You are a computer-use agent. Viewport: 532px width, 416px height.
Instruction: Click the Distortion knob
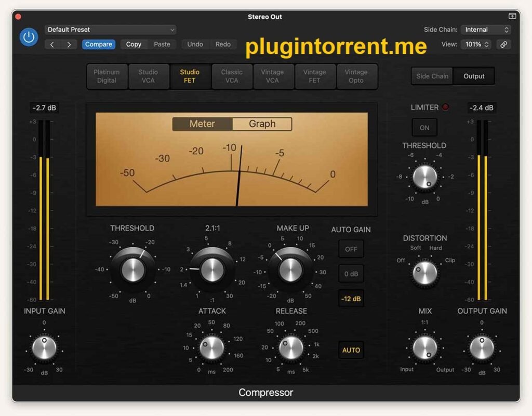coord(424,273)
